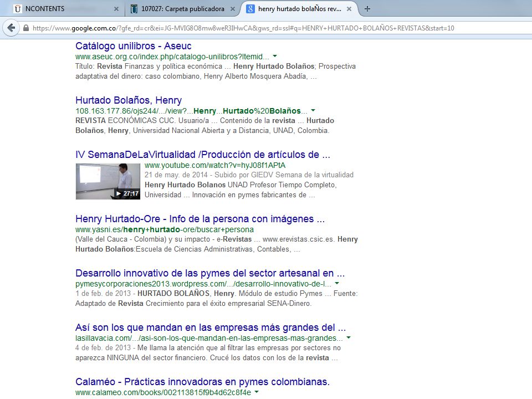Open Desarrollo innovativo de las pymes result
The image size is (532, 399).
(x=210, y=273)
